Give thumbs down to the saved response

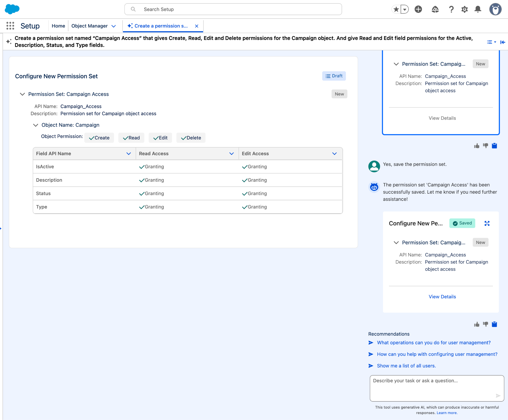486,324
